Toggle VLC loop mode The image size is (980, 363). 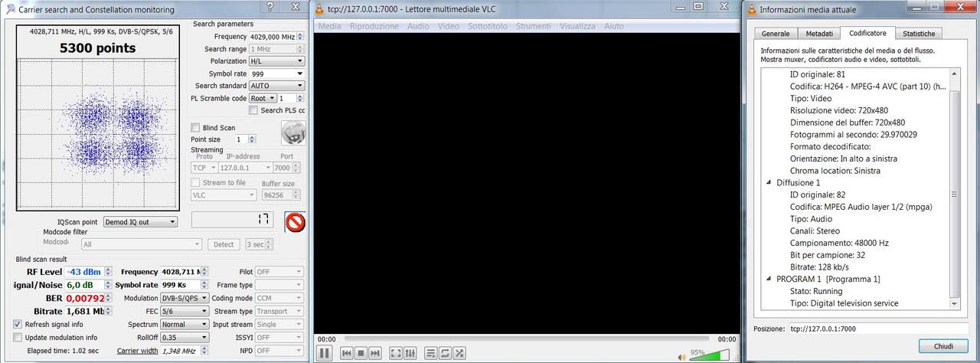click(445, 353)
